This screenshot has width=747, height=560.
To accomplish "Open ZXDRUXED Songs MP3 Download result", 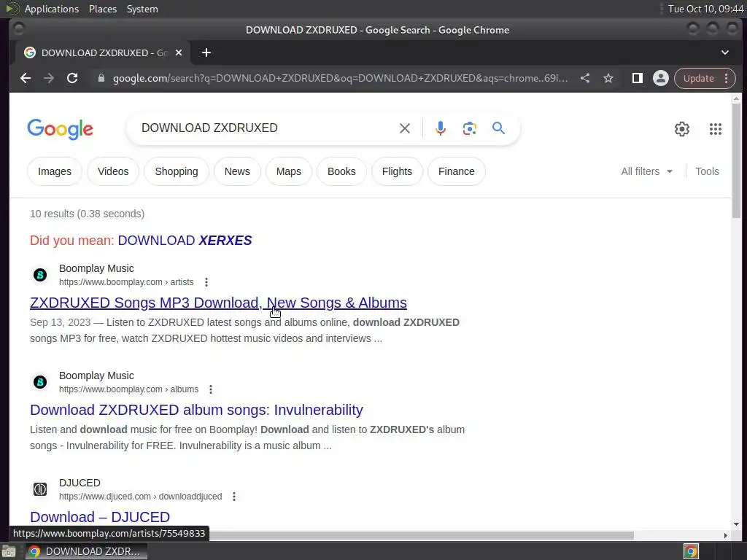I will coord(218,303).
